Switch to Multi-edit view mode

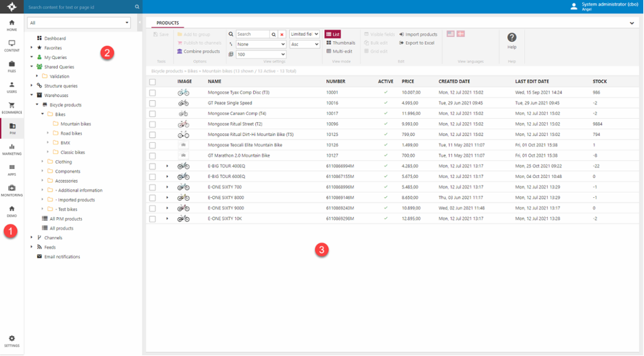pyautogui.click(x=339, y=52)
